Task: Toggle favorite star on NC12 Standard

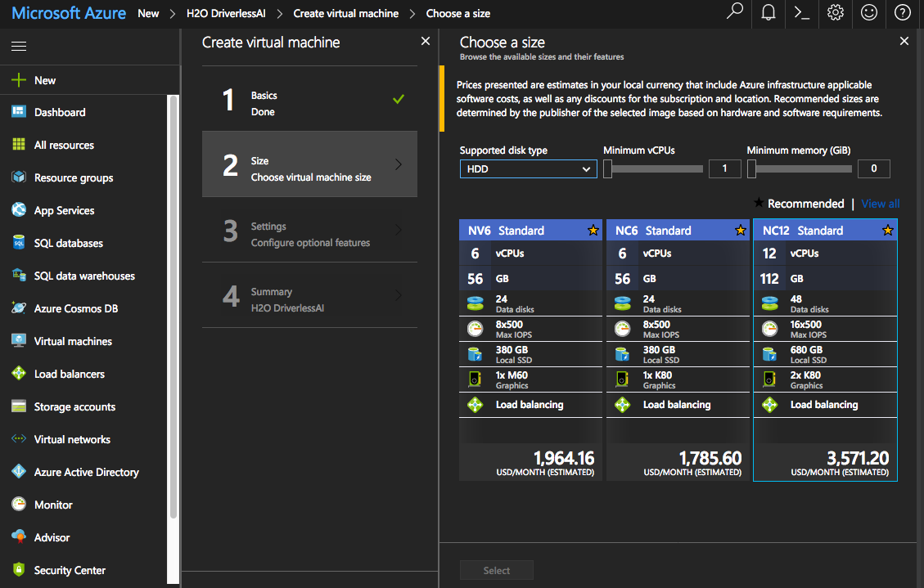Action: coord(887,230)
